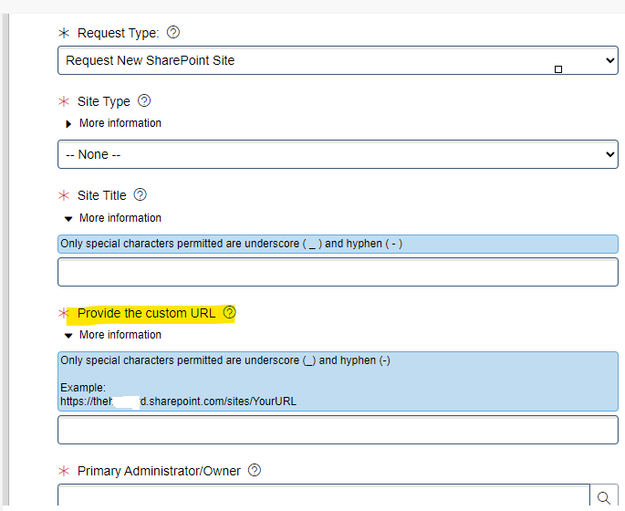The height and width of the screenshot is (511, 625).
Task: Open the help icon next to Site Title
Action: (140, 195)
